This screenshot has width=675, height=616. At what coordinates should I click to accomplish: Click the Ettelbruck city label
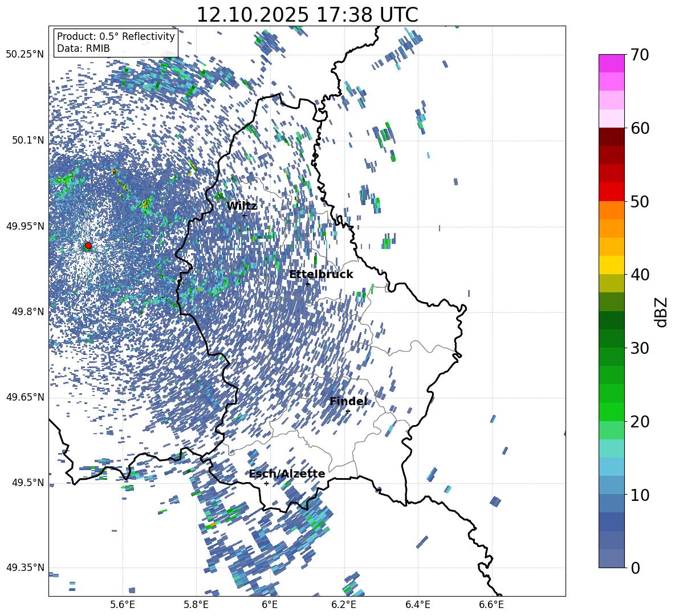[321, 275]
